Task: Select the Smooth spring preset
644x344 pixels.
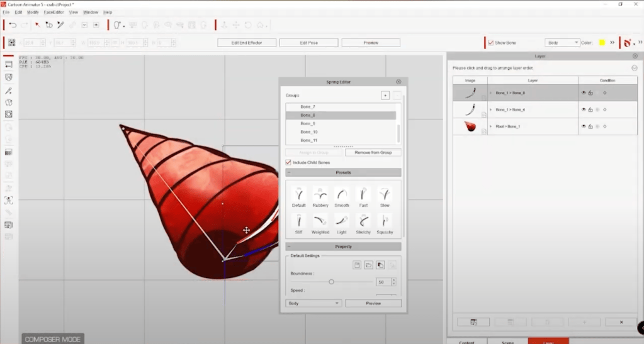Action: [342, 197]
